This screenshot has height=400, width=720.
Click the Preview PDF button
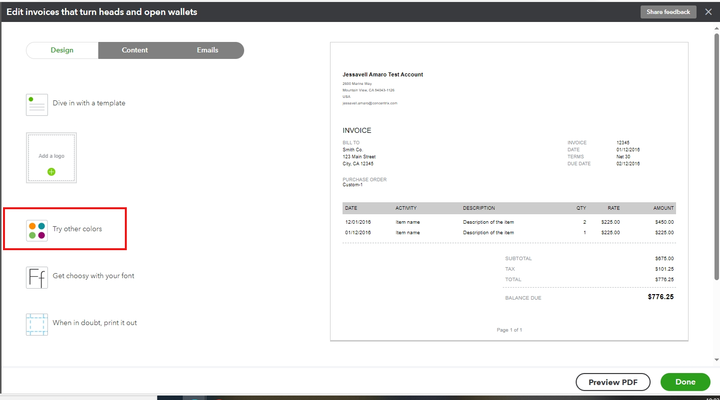[x=613, y=382]
